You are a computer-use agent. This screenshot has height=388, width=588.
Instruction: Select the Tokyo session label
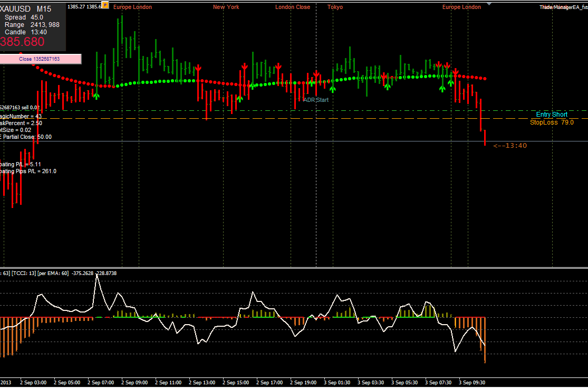pos(335,7)
